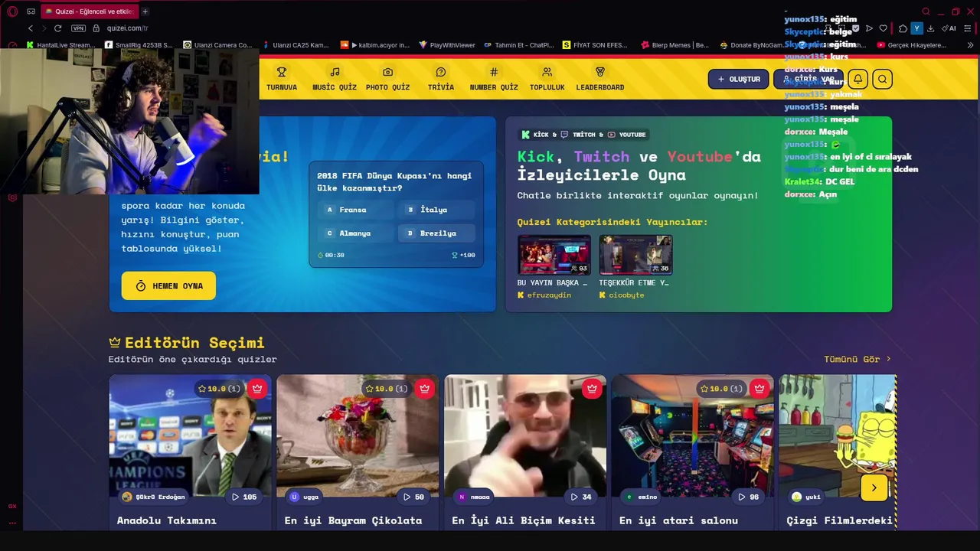Open the Çizgi Filmlerdeki quiz title

840,520
